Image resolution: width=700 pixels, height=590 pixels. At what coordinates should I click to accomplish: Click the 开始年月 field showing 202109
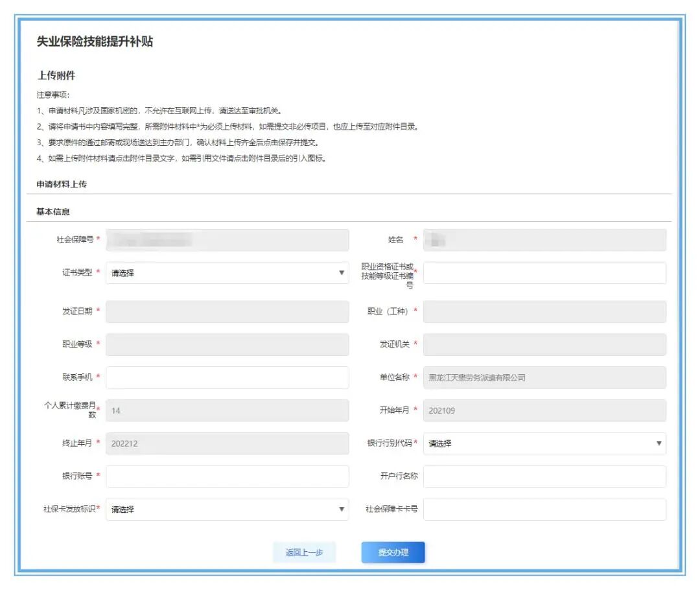[544, 410]
